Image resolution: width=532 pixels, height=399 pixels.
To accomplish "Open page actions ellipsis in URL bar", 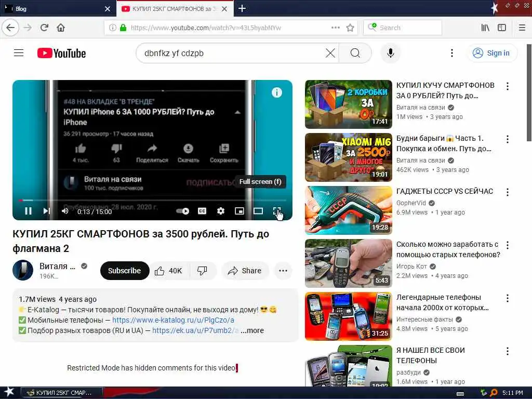I will (336, 28).
